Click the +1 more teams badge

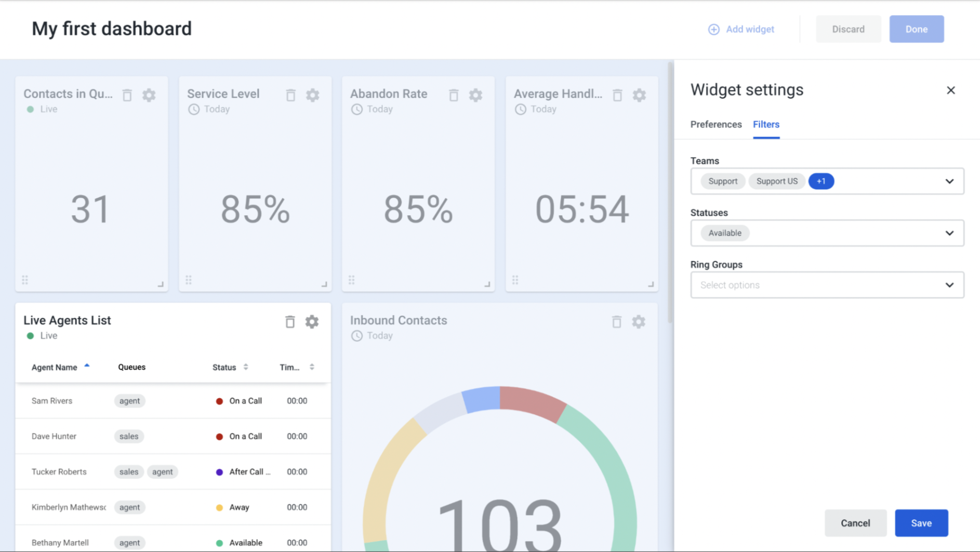tap(821, 181)
